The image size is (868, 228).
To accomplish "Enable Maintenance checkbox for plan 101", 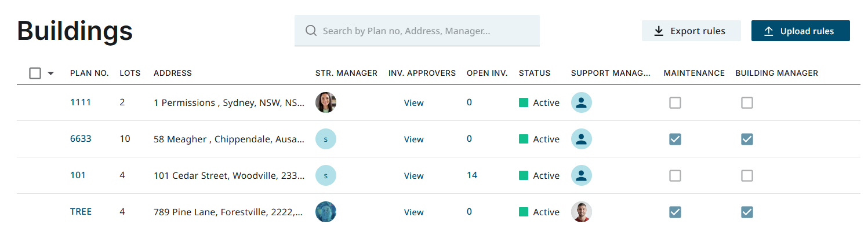I will (675, 175).
